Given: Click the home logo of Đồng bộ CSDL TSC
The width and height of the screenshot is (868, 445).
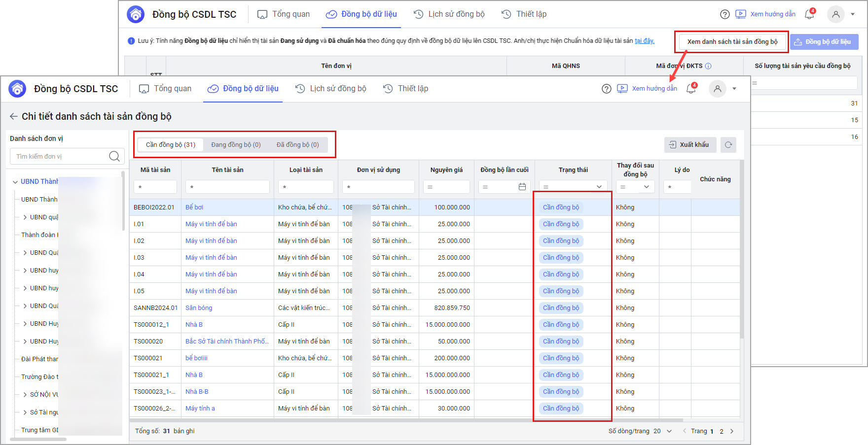Looking at the screenshot, I should pyautogui.click(x=18, y=89).
